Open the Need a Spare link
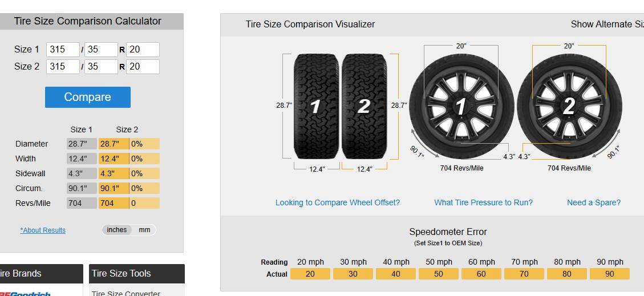 click(x=594, y=202)
